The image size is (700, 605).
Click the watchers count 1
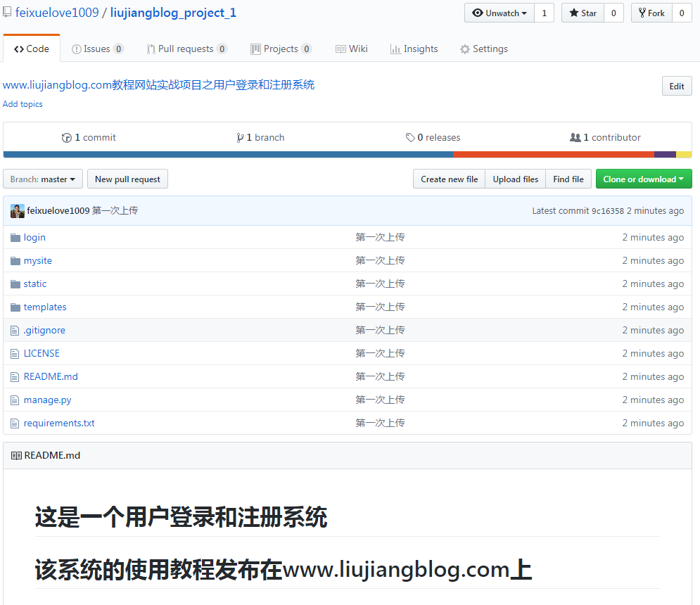click(x=545, y=13)
